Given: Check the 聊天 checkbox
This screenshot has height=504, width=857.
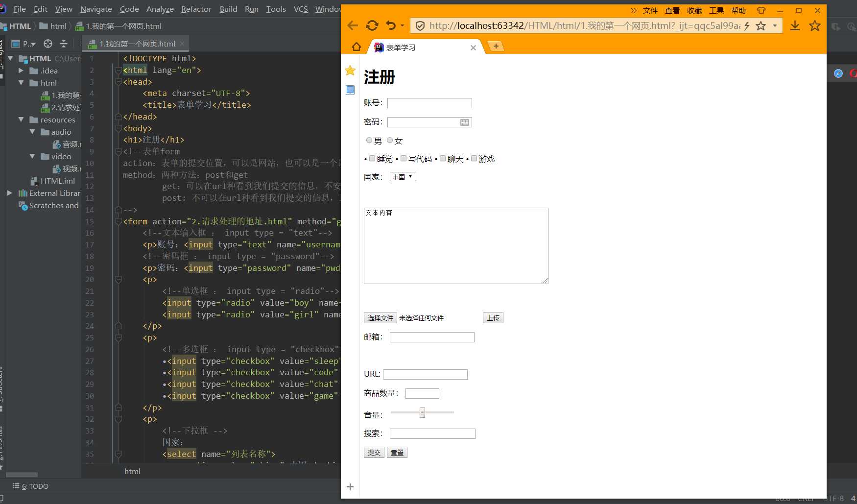Looking at the screenshot, I should coord(443,158).
